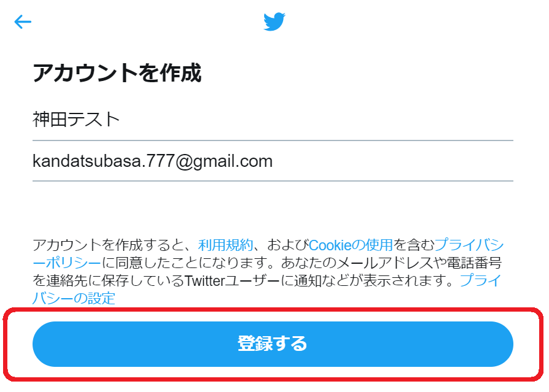Go back using the blue arrow icon
The image size is (549, 392).
click(23, 21)
